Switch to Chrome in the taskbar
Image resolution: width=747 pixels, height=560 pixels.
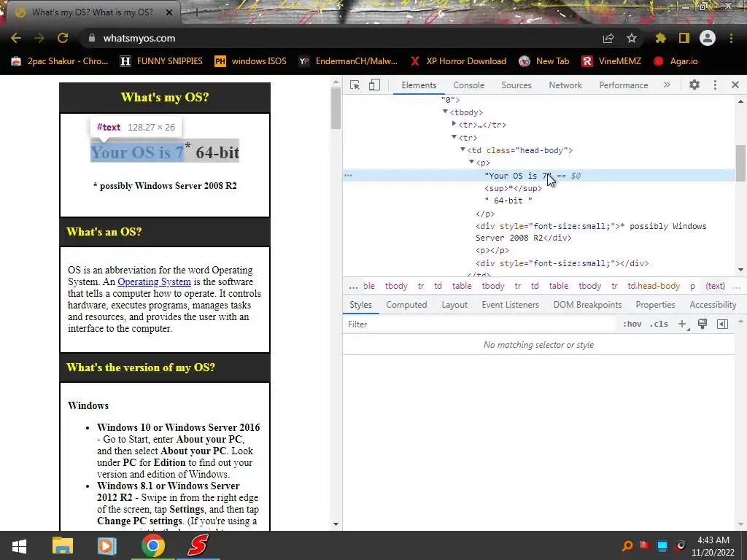[152, 545]
